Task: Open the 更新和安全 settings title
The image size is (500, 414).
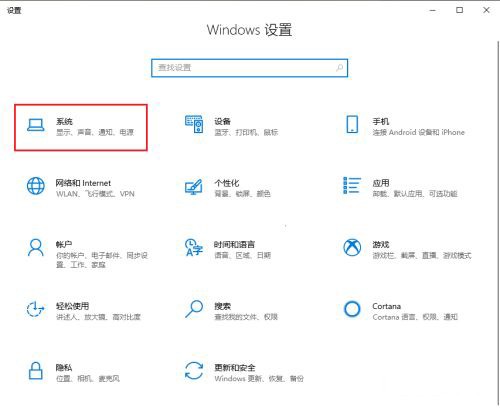Action: click(235, 368)
